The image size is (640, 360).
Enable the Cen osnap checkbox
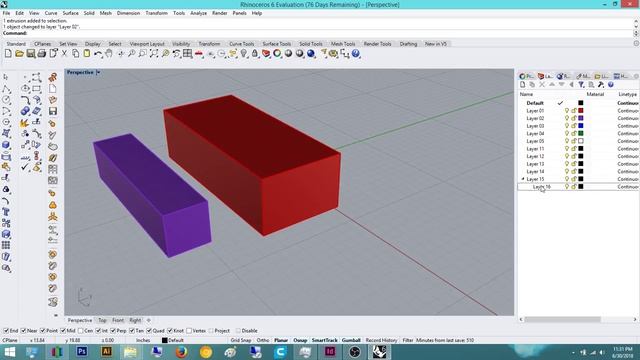[80, 331]
